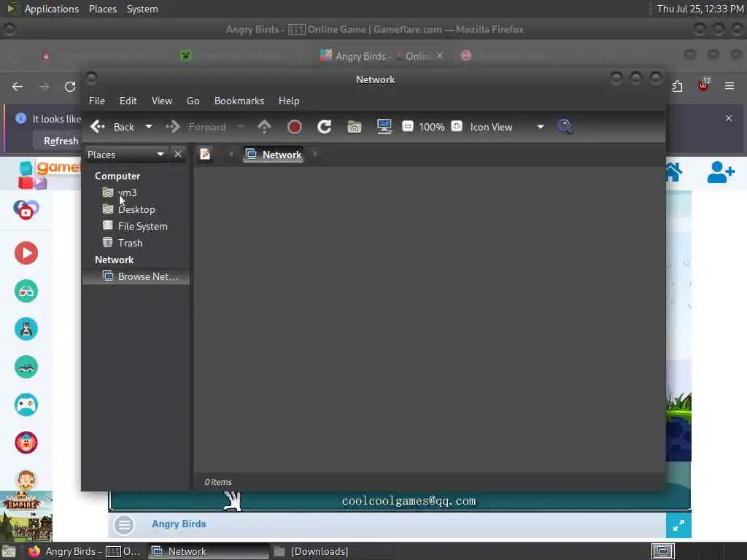The width and height of the screenshot is (747, 560).
Task: Click Gameflare home icon
Action: tap(673, 172)
